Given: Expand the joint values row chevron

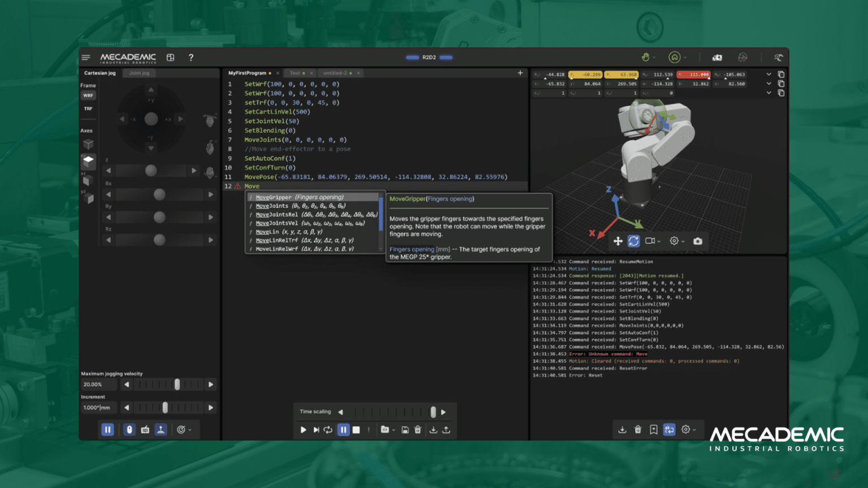Looking at the screenshot, I should pos(769,75).
